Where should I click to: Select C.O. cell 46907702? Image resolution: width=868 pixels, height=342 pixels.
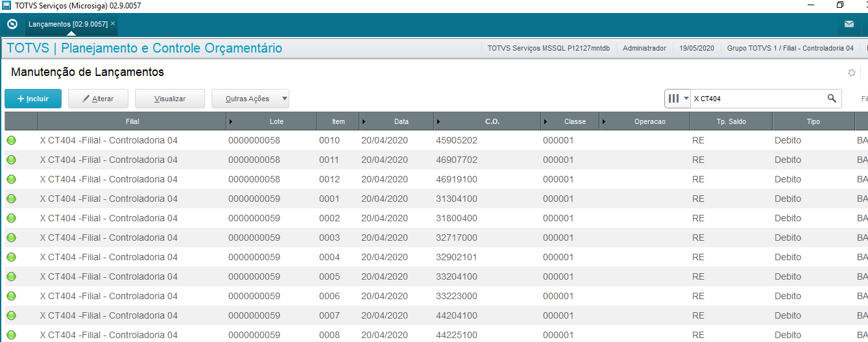456,160
